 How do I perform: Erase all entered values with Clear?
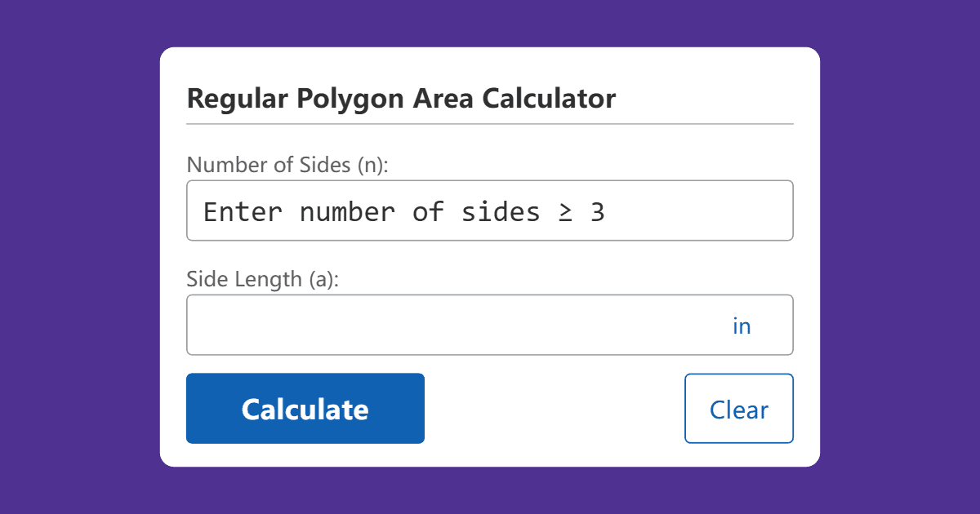[x=738, y=408]
